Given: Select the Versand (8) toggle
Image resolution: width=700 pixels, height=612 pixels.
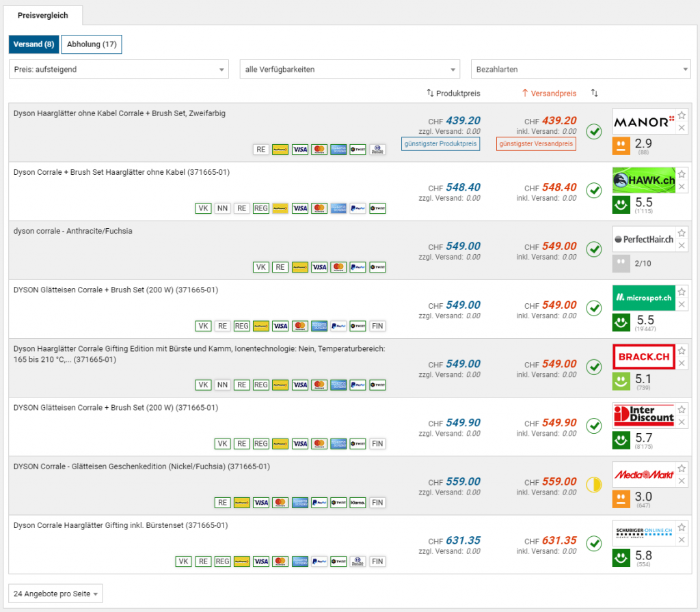Looking at the screenshot, I should pos(33,44).
